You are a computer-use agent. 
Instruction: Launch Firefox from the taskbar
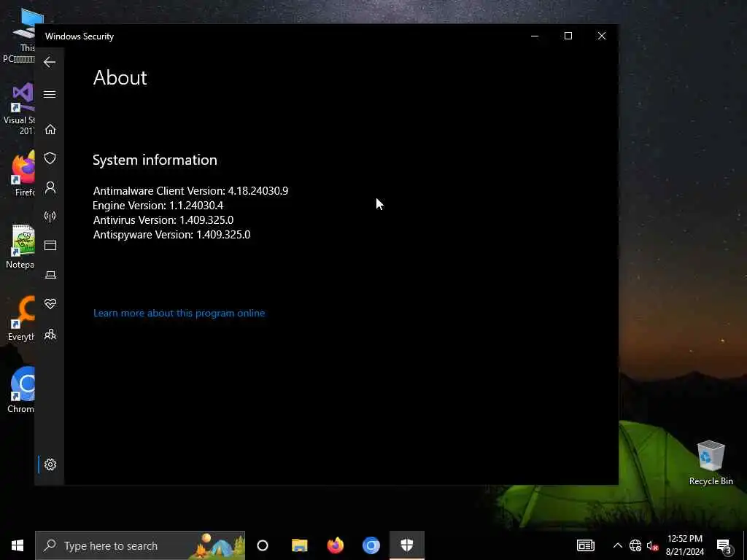click(x=336, y=545)
